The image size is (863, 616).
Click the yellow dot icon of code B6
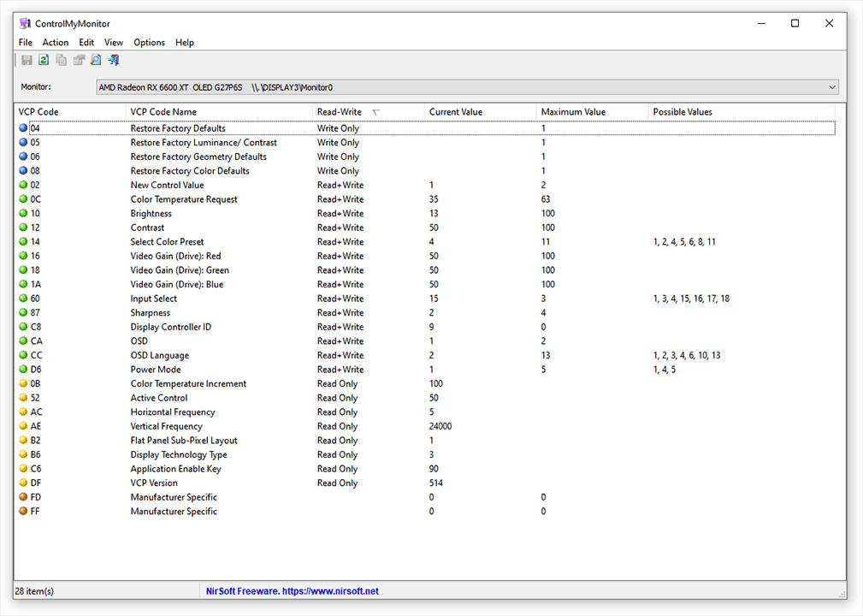(23, 454)
